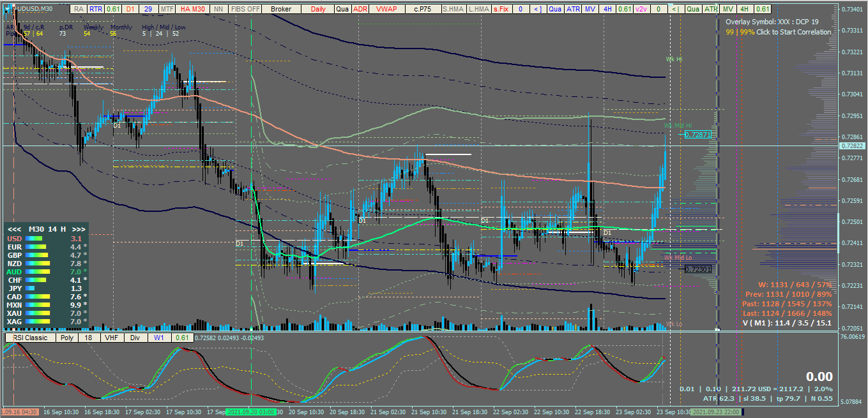Open the RSI Classic indicator button
Viewport: 868px width, 418px height.
(x=31, y=338)
